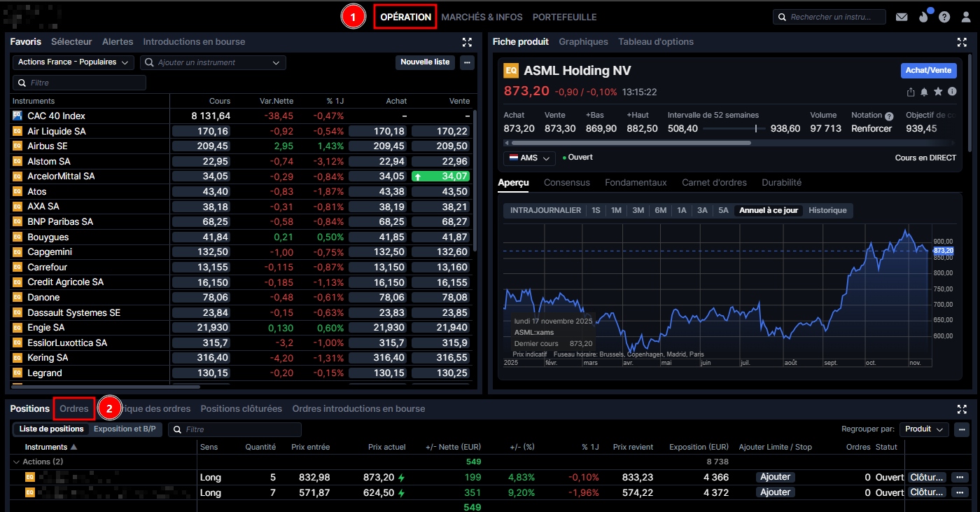The height and width of the screenshot is (512, 980).
Task: Collapse the Actions (2) group
Action: pos(17,462)
